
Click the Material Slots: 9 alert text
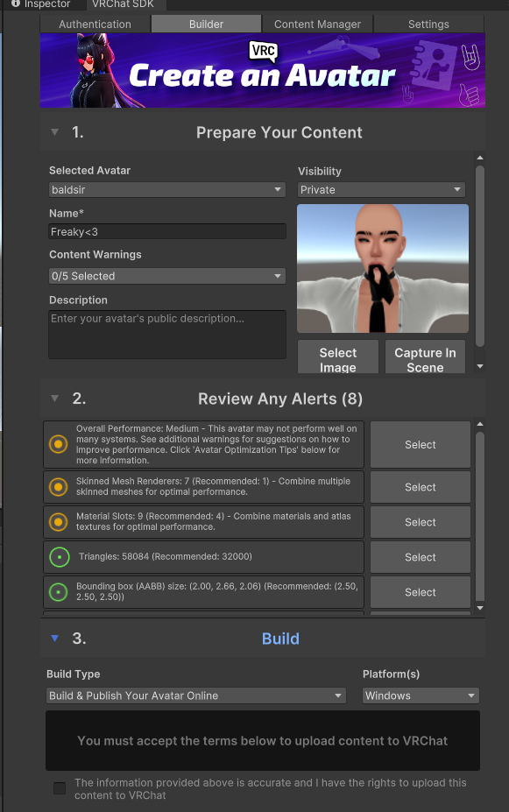(214, 521)
